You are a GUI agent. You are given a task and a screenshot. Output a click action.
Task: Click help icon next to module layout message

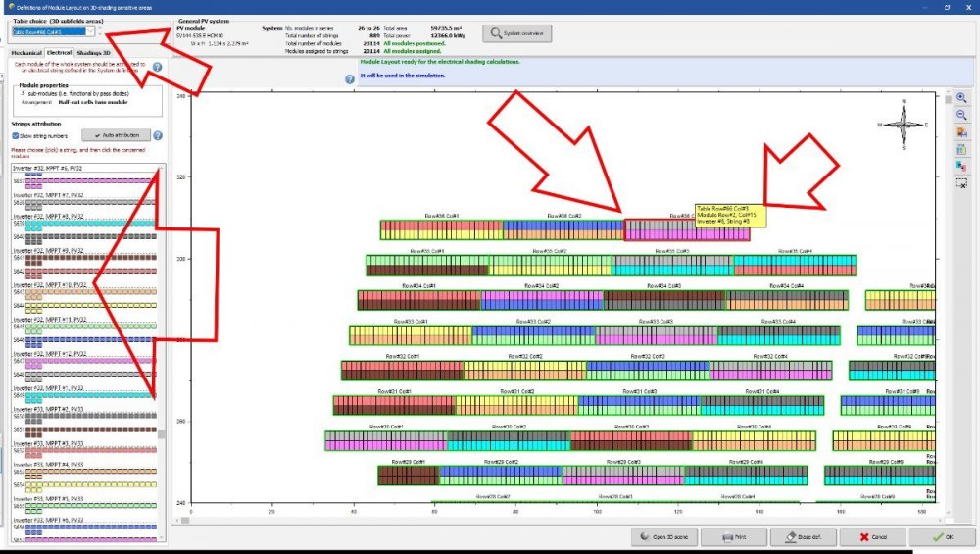[x=350, y=78]
